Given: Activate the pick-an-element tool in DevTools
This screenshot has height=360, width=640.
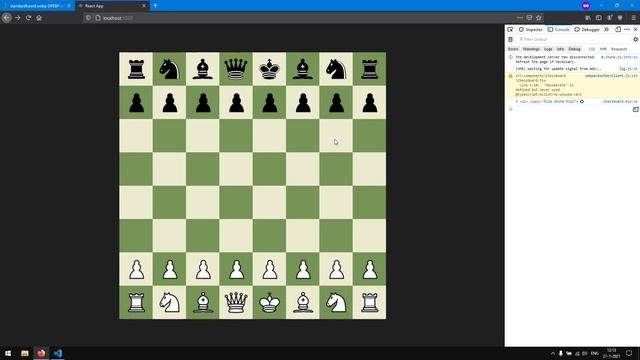Looking at the screenshot, I should point(510,29).
